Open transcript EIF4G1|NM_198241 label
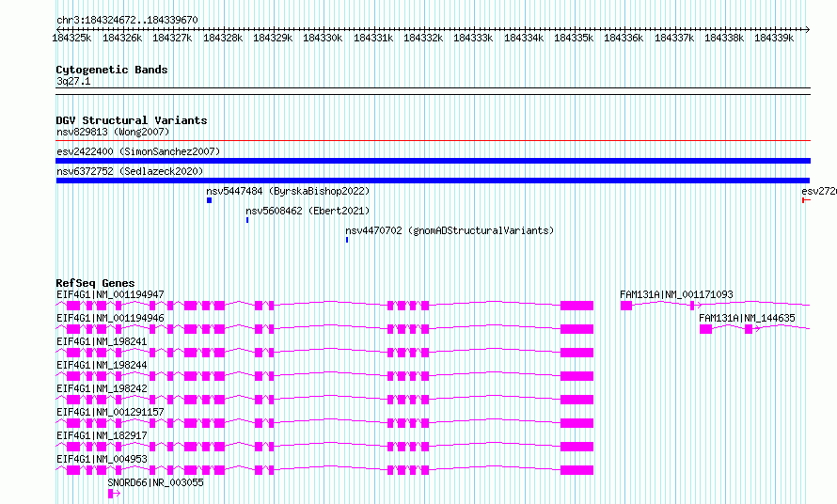This screenshot has height=504, width=837. pyautogui.click(x=102, y=341)
